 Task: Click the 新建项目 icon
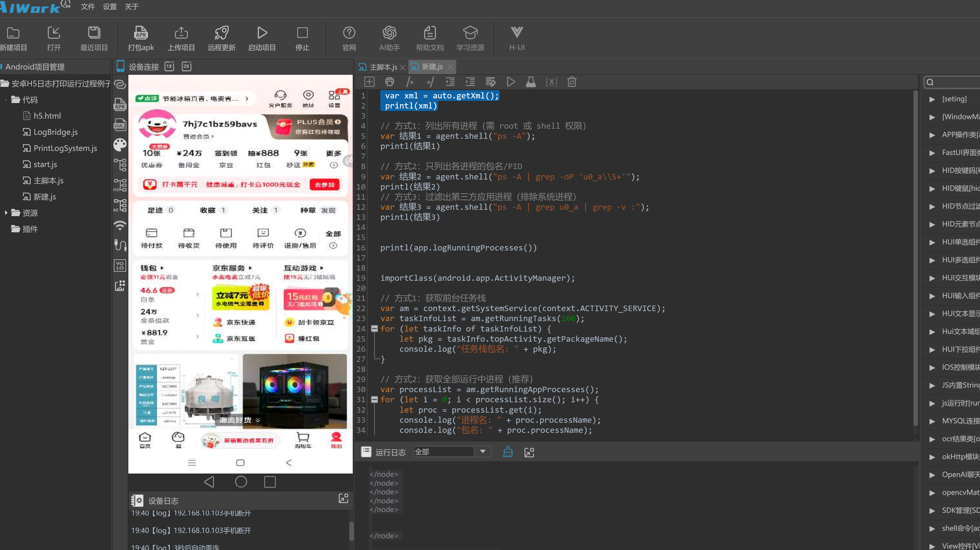click(x=13, y=38)
